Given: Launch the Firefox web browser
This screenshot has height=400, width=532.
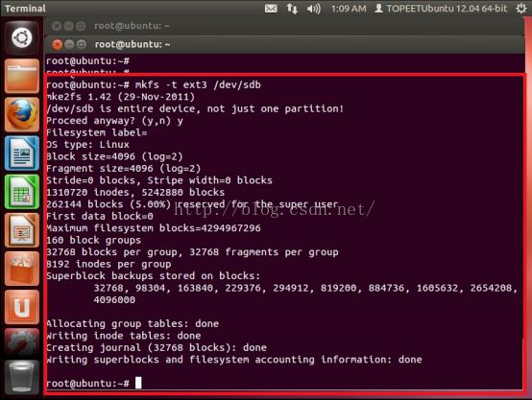Looking at the screenshot, I should pos(22,114).
